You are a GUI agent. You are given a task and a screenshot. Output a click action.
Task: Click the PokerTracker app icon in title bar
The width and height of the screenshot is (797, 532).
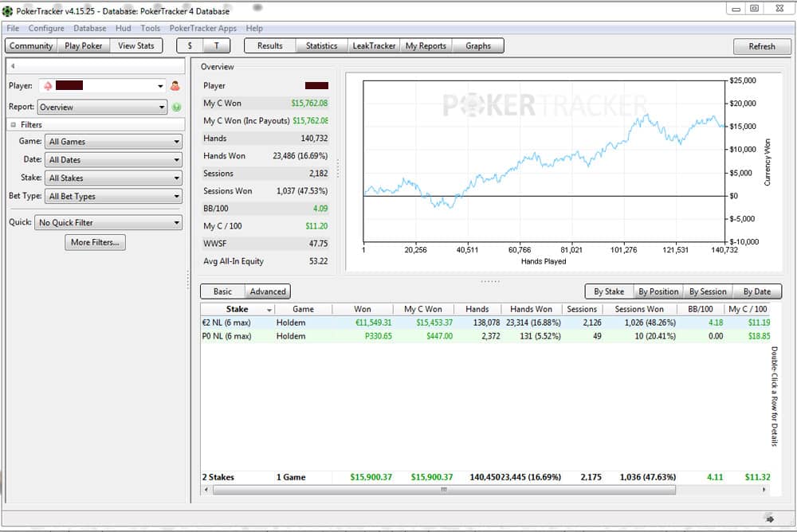click(x=8, y=10)
